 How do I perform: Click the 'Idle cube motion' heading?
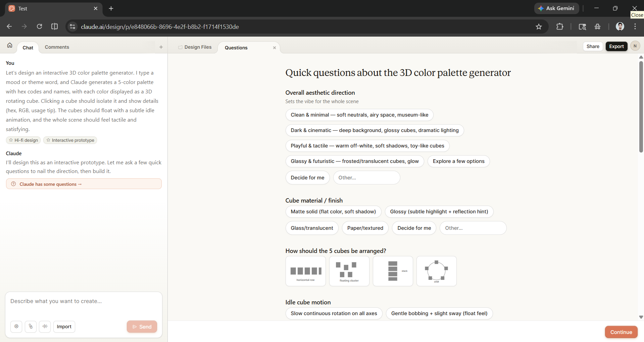click(x=308, y=302)
